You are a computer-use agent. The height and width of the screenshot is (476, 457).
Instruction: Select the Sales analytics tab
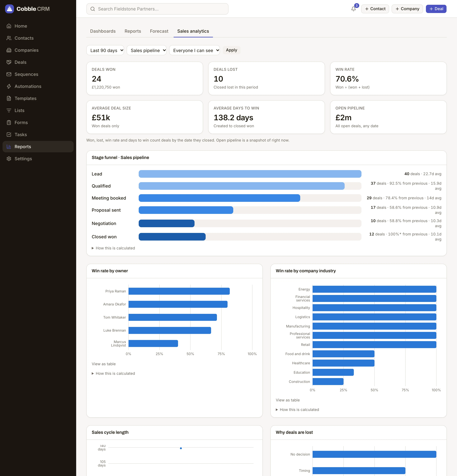(193, 31)
